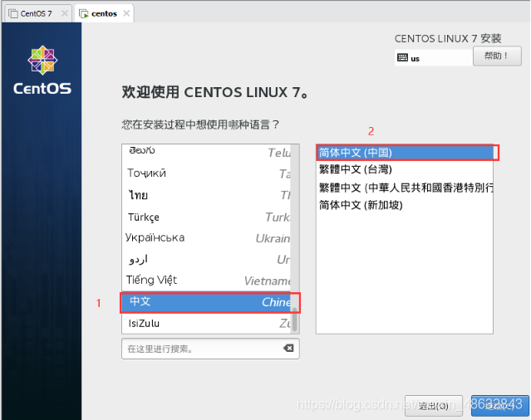Select Türkçe in the language list

(206, 217)
